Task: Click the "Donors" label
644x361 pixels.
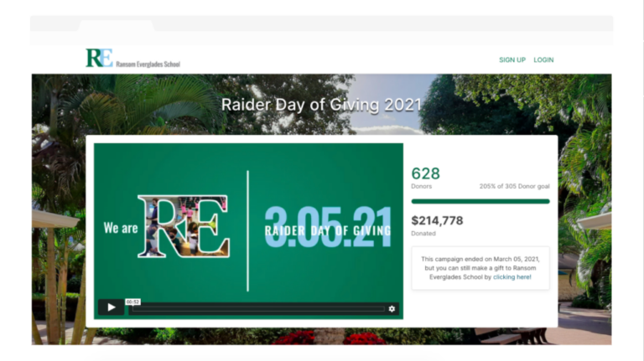Action: (422, 186)
